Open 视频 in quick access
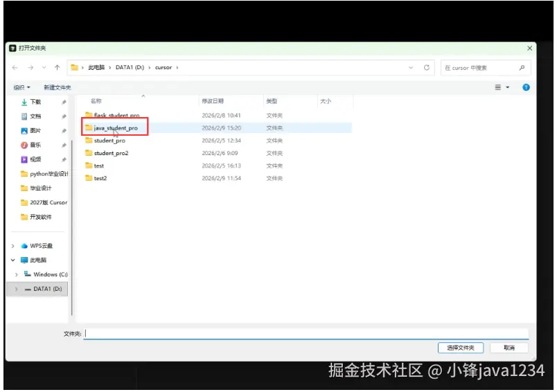 tap(35, 159)
